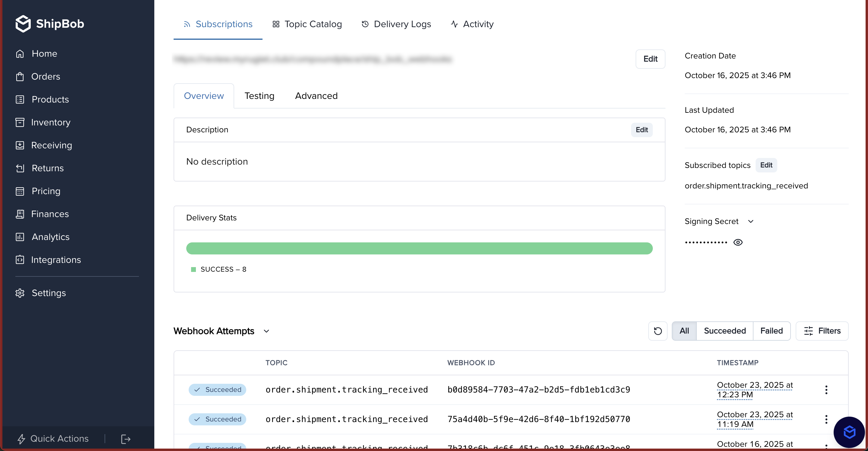Image resolution: width=868 pixels, height=451 pixels.
Task: Click the green SUCCESS delivery bar
Action: 419,248
